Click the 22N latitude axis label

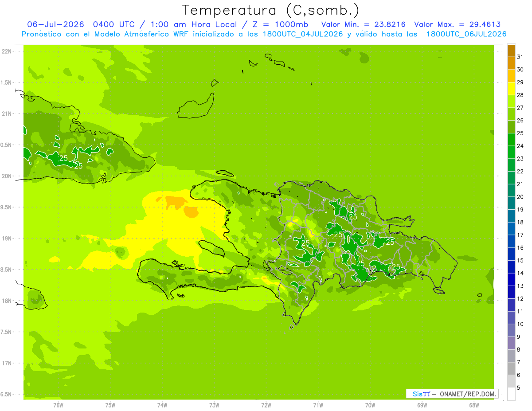(x=7, y=51)
